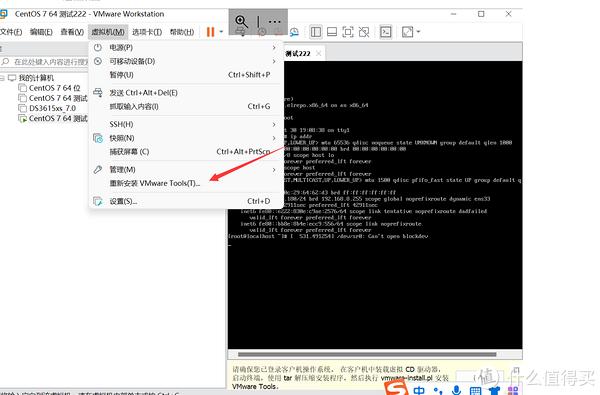Open the stretch guest dropdown arrow
Screen dimensions: 600x395
418,32
